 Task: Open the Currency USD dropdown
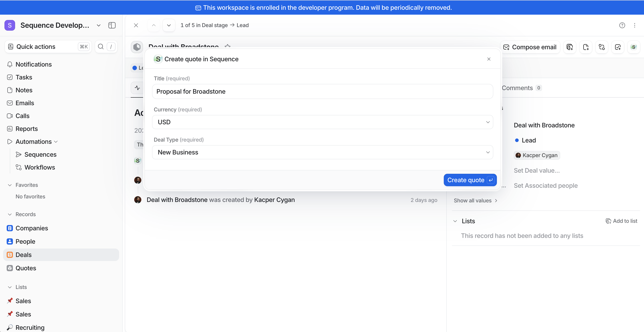point(322,122)
